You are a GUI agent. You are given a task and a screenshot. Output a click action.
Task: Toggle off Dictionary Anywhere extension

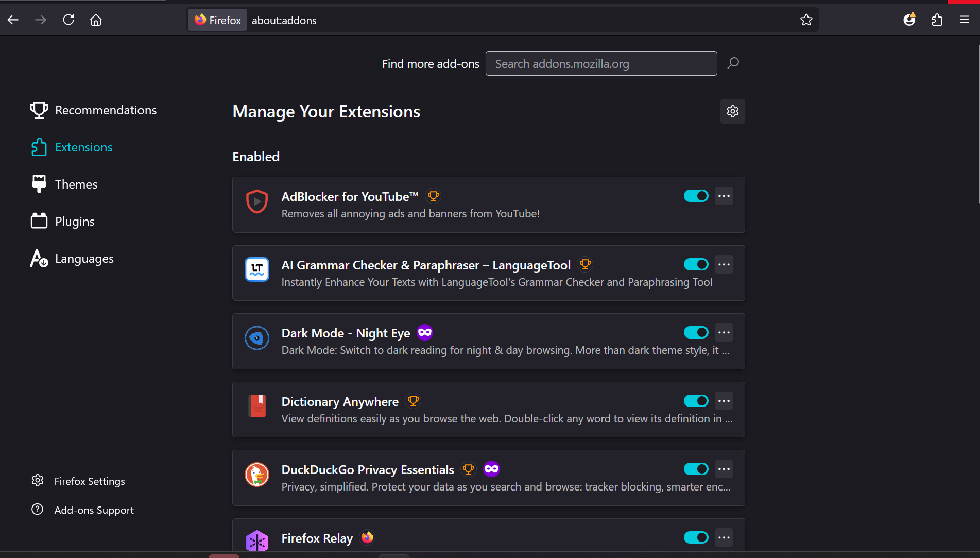point(696,401)
